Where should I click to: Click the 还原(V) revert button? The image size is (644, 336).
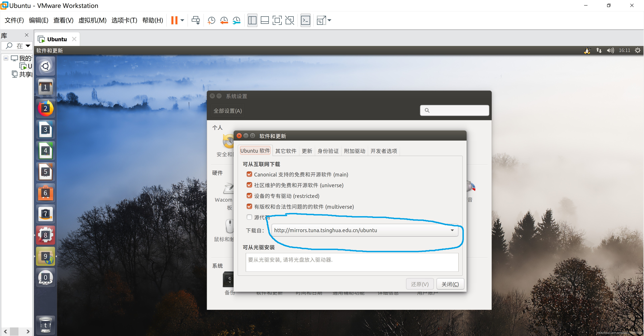coord(420,284)
